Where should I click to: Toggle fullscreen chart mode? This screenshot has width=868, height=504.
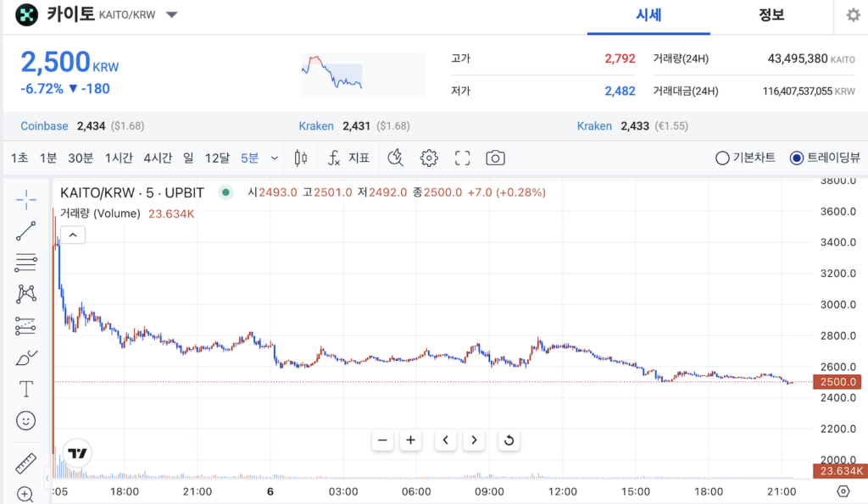(462, 158)
